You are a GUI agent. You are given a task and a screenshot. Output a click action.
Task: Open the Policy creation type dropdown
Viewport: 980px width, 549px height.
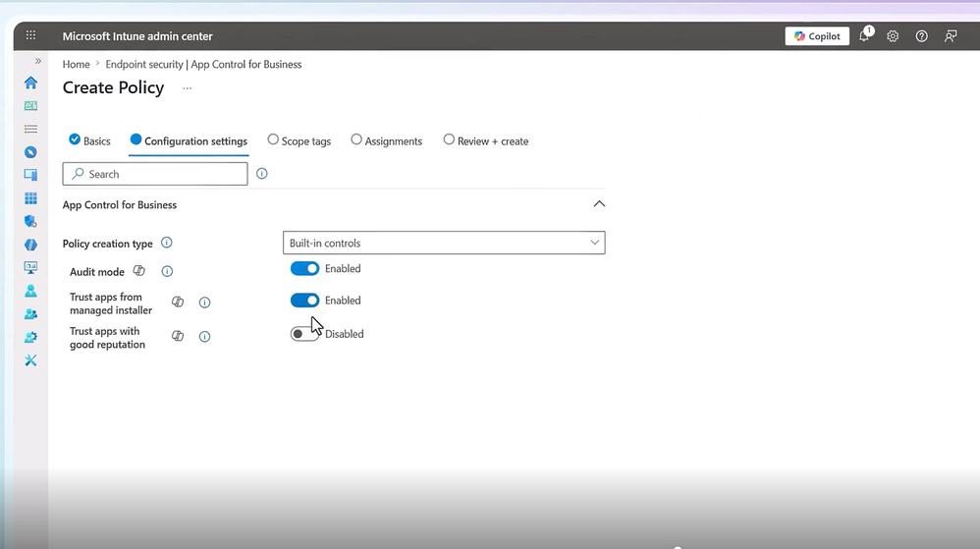coord(444,243)
